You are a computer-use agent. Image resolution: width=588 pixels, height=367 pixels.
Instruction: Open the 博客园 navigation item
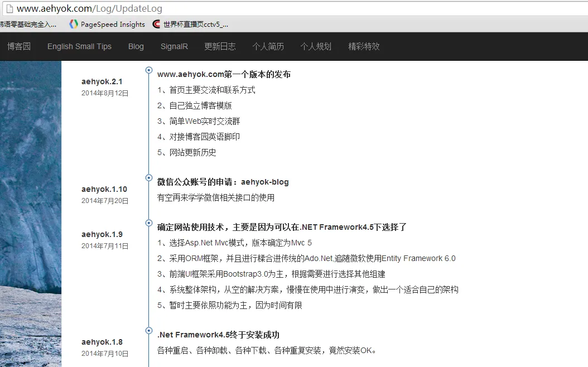click(19, 46)
